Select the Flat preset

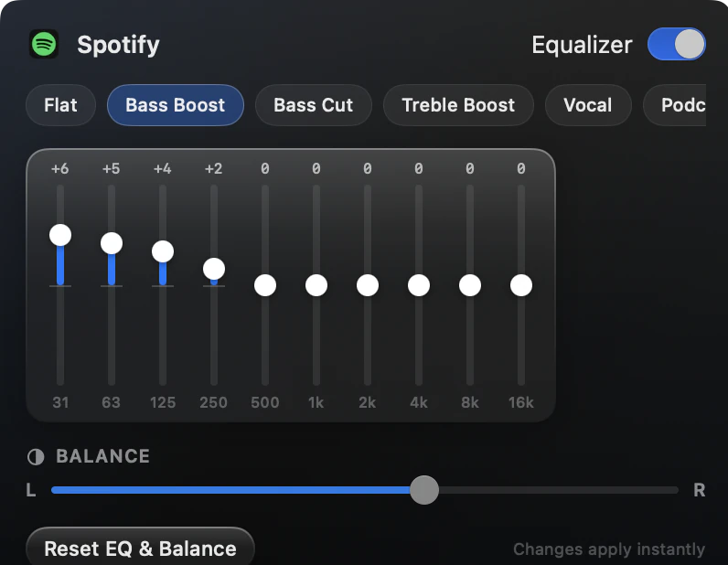pos(61,105)
